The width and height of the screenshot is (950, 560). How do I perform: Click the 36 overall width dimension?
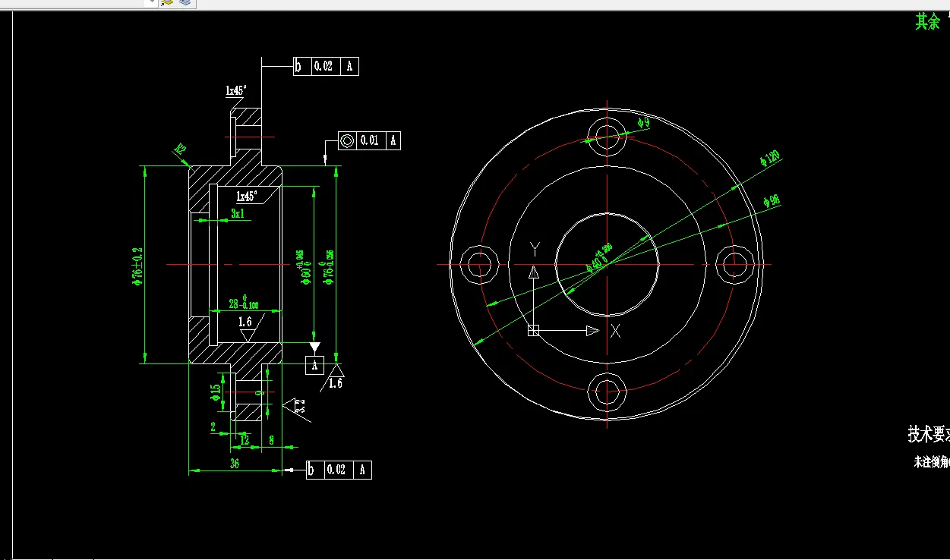tap(236, 464)
